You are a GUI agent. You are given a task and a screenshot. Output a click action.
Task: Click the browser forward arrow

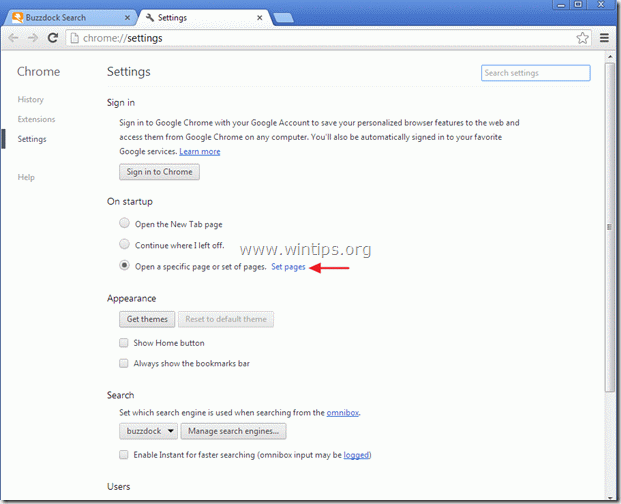click(33, 38)
